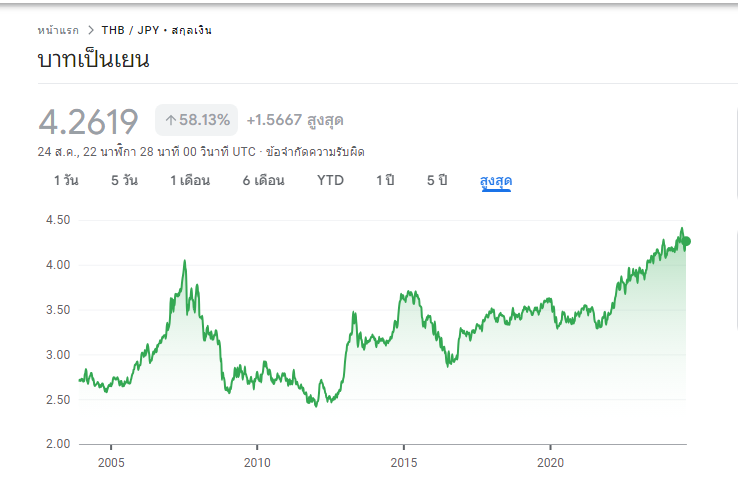Click the 2005 label on the x-axis
Image resolution: width=738 pixels, height=490 pixels.
111,463
